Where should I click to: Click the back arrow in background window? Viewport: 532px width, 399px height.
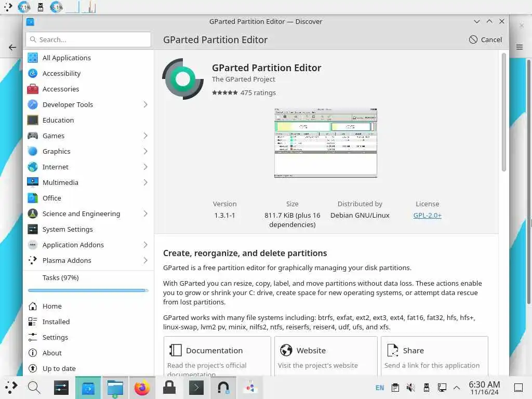[x=12, y=47]
